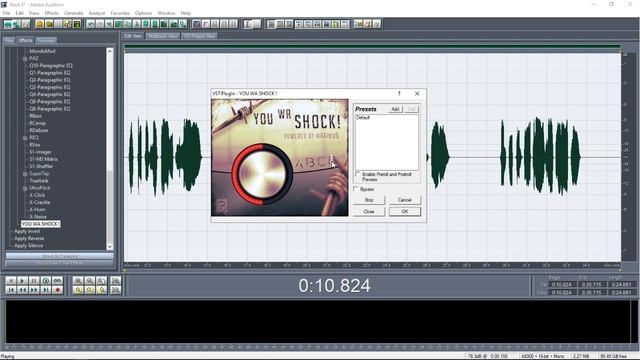This screenshot has height=360, width=640.
Task: Click Zoom Out vertically icon in bottom row
Action: pos(116,290)
